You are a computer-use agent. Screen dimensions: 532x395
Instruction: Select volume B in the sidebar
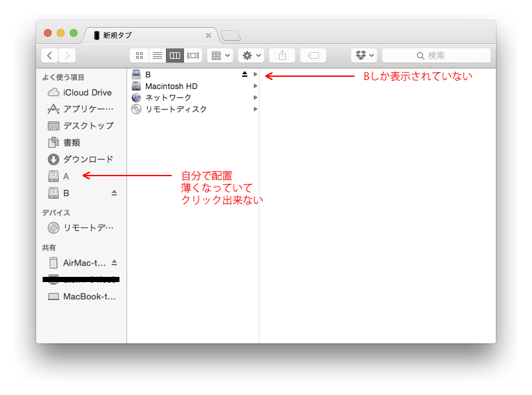click(81, 193)
